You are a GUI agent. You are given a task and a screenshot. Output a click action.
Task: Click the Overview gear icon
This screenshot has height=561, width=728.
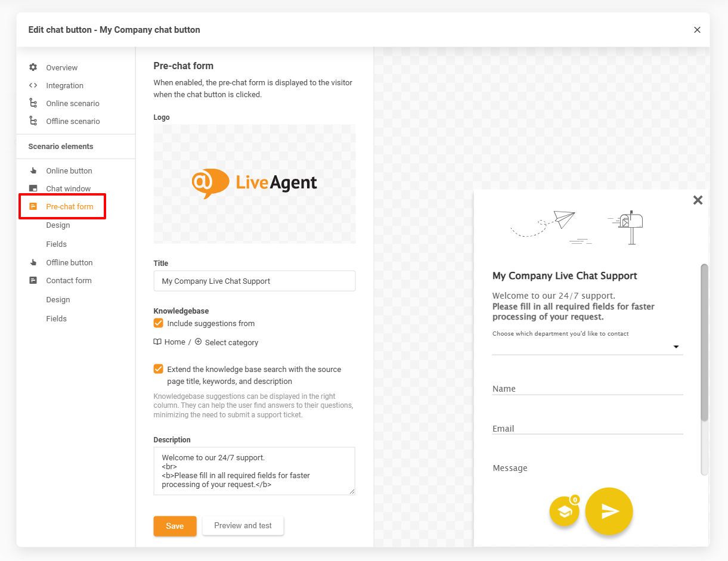tap(33, 67)
